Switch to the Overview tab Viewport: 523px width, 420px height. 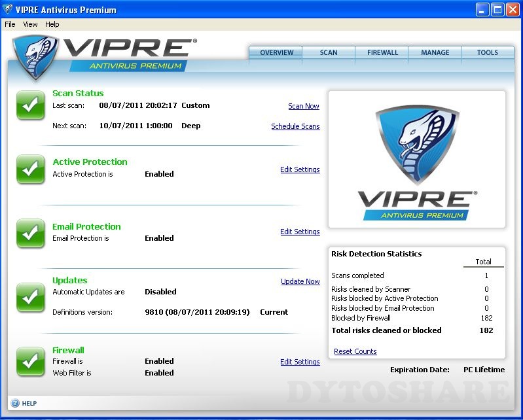pyautogui.click(x=276, y=53)
